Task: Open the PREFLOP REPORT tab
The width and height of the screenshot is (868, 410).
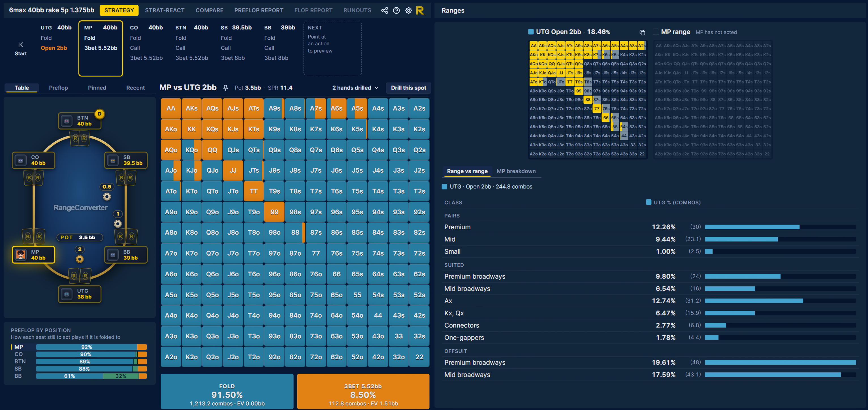Action: (x=259, y=10)
